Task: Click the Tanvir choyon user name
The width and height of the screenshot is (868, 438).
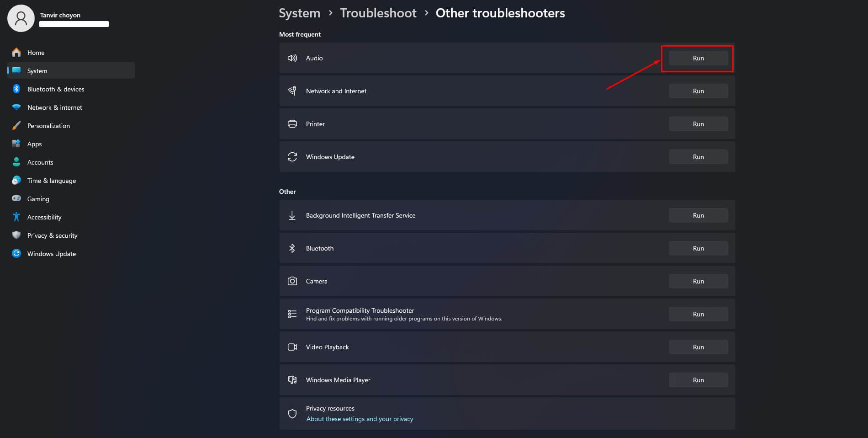Action: click(60, 15)
